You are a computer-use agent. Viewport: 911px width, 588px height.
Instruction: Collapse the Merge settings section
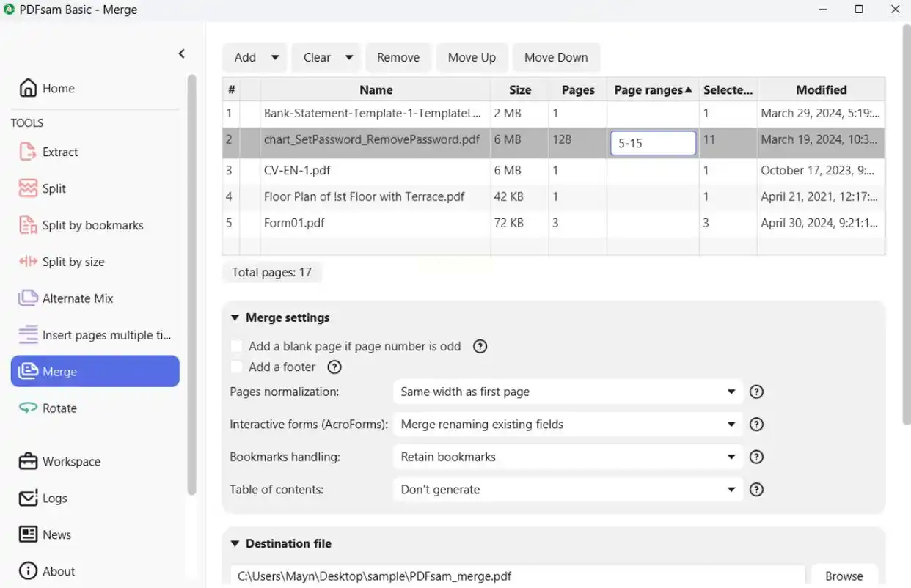coord(235,317)
